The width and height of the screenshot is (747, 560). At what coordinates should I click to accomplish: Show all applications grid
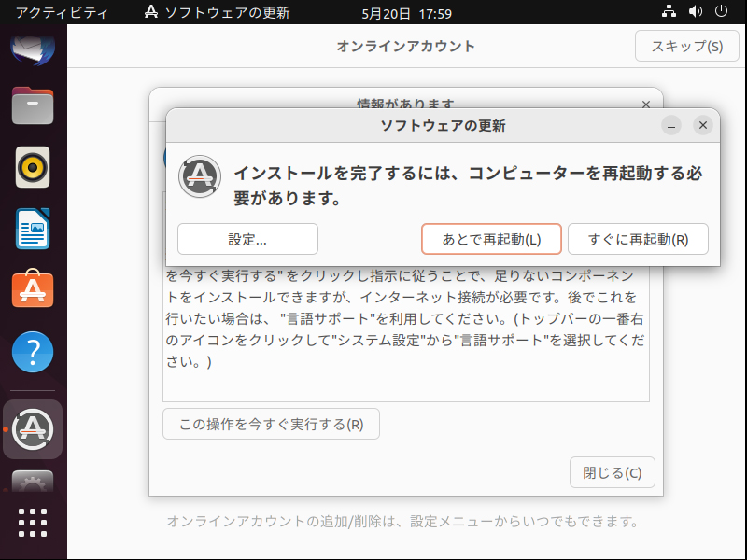click(x=33, y=523)
